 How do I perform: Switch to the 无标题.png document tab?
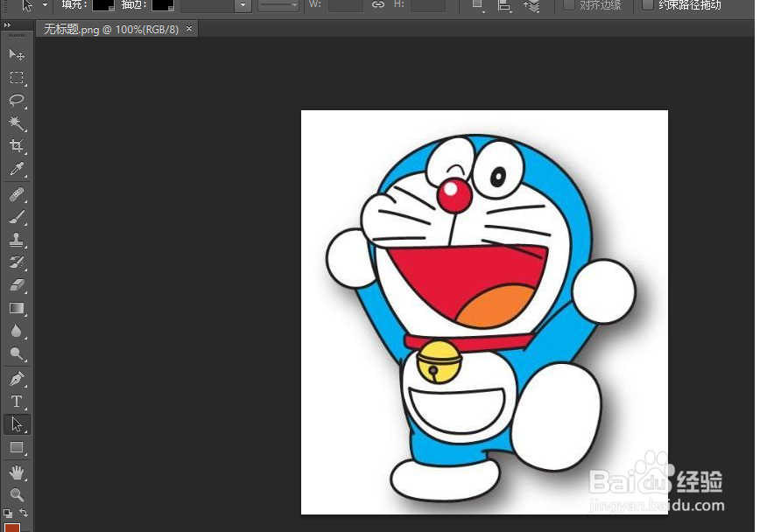[x=111, y=30]
